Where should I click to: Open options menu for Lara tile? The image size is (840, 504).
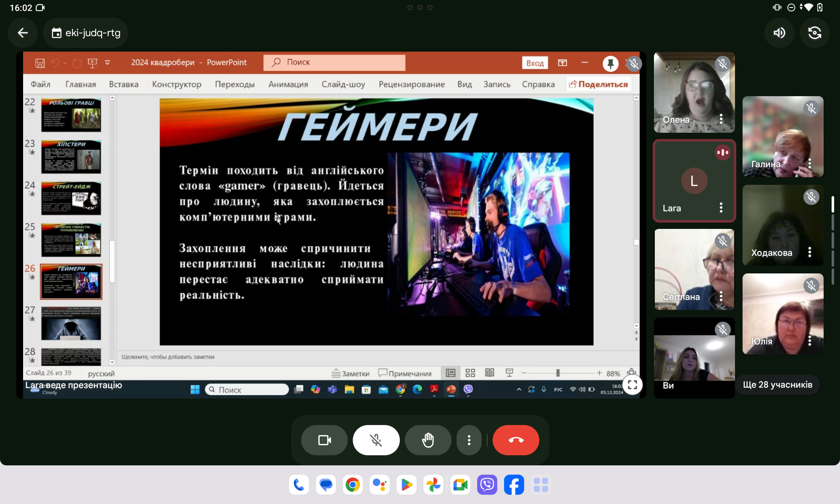tap(721, 207)
